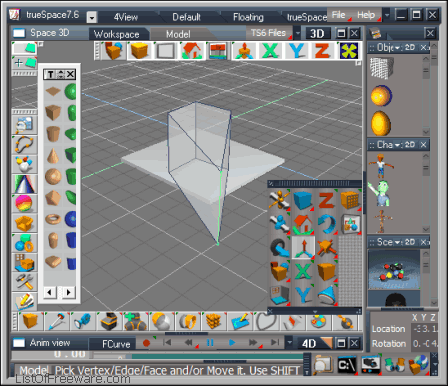Open the File menu
Viewport: 448px width, 386px height.
(339, 15)
